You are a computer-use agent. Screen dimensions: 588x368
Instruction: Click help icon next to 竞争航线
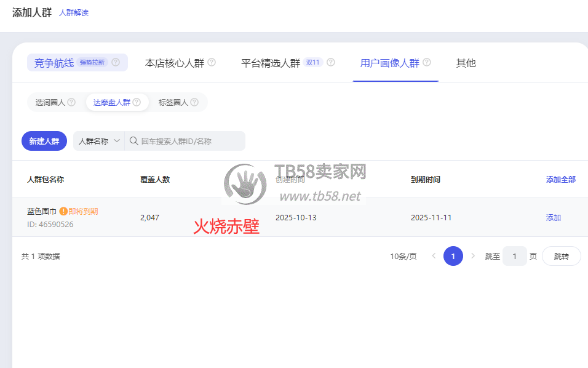pos(116,63)
